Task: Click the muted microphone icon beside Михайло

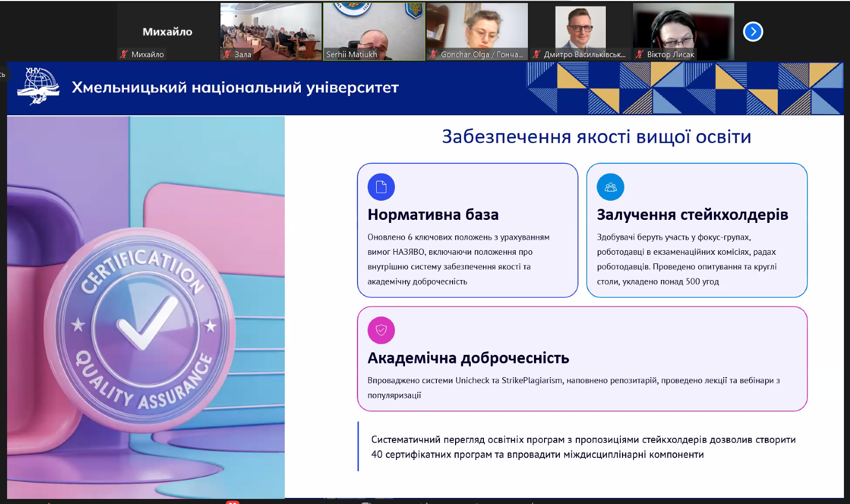Action: pos(124,54)
